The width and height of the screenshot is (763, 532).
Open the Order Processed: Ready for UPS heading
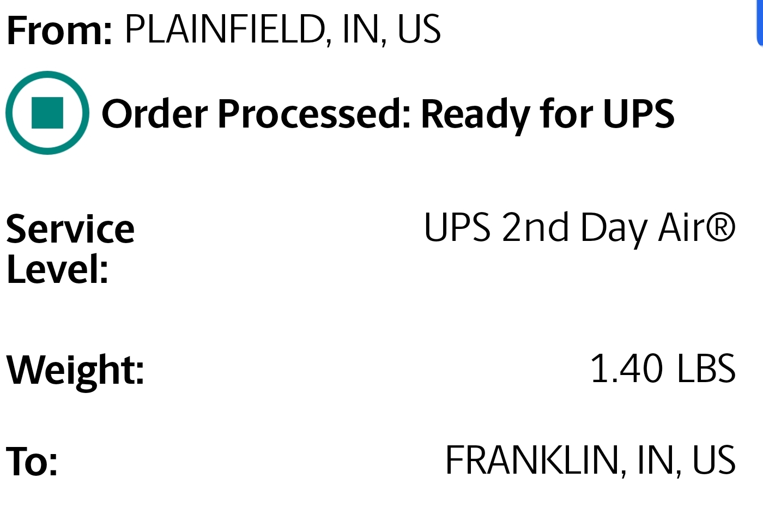click(x=388, y=114)
